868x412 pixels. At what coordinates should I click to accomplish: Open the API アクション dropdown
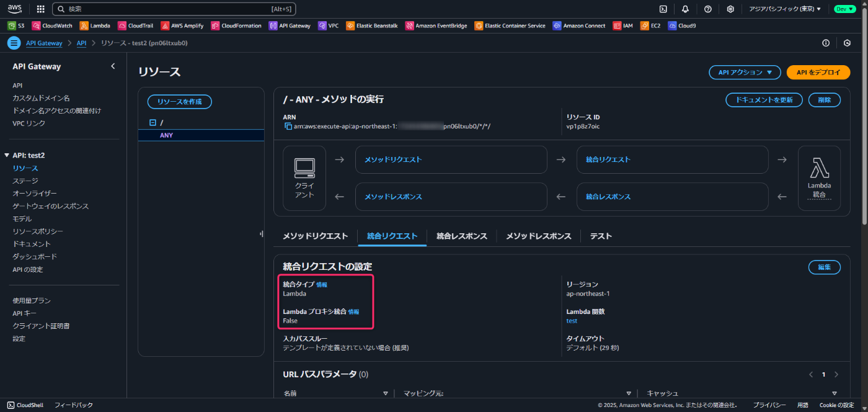pyautogui.click(x=744, y=72)
